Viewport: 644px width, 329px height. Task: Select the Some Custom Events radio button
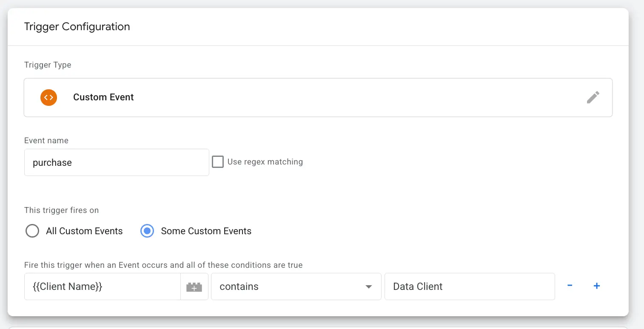146,231
